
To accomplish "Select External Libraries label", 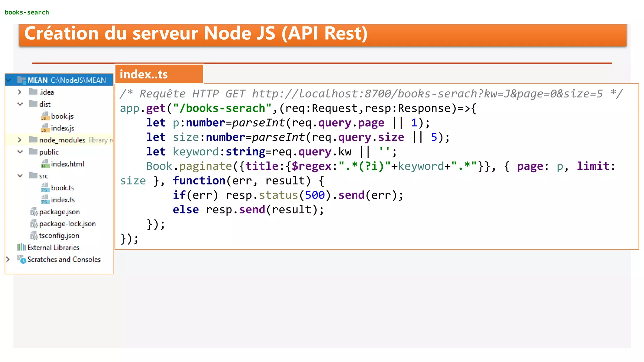I will pyautogui.click(x=53, y=248).
